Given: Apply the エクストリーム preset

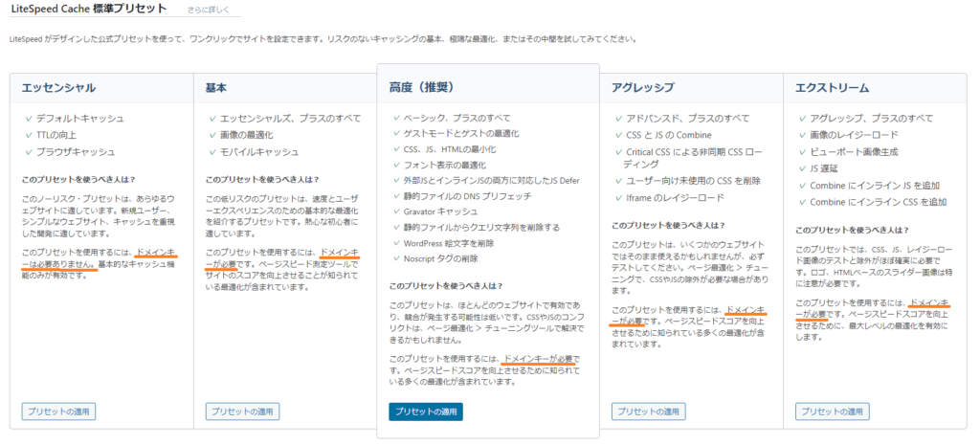Looking at the screenshot, I should pyautogui.click(x=832, y=412).
